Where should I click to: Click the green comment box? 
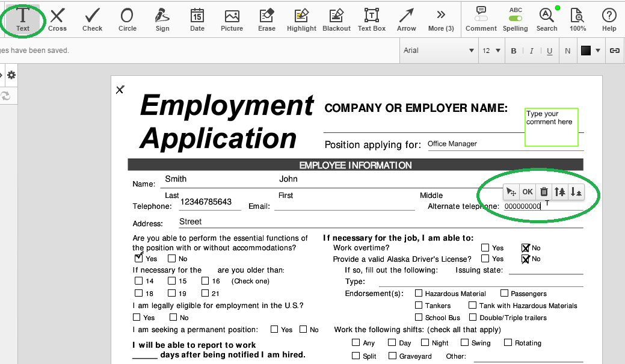pyautogui.click(x=551, y=127)
